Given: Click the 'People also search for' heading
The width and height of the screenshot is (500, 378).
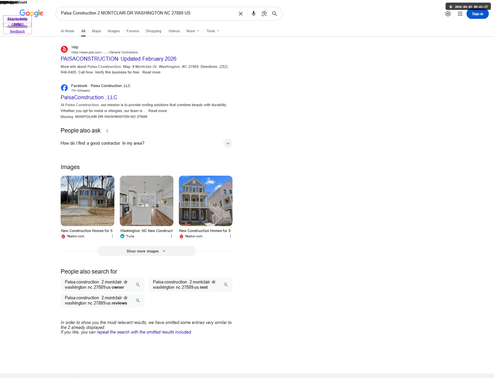Looking at the screenshot, I should [x=89, y=271].
